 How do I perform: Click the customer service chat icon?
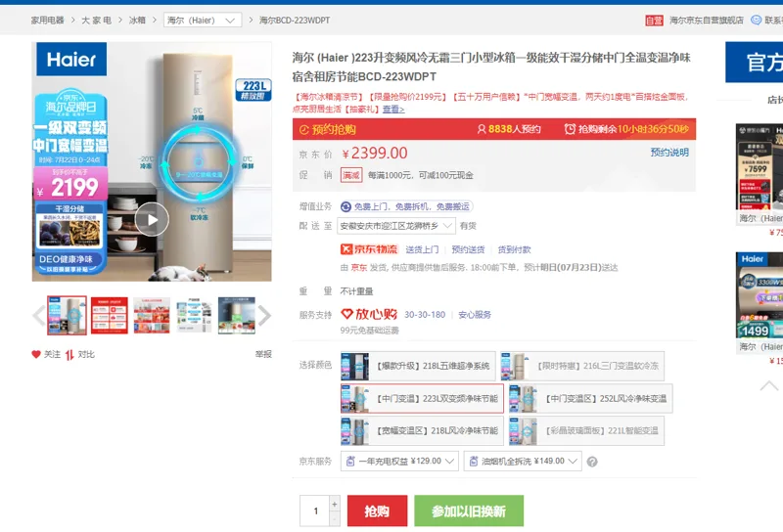click(x=756, y=20)
